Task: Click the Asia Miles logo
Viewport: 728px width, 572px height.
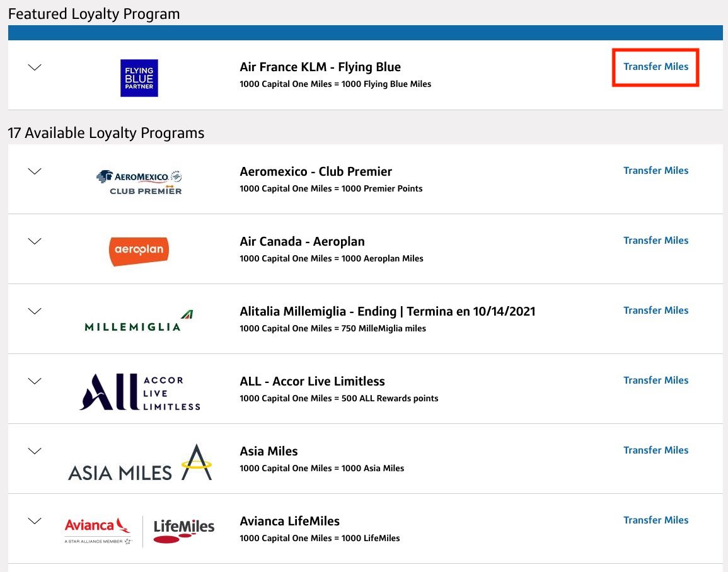Action: (140, 463)
